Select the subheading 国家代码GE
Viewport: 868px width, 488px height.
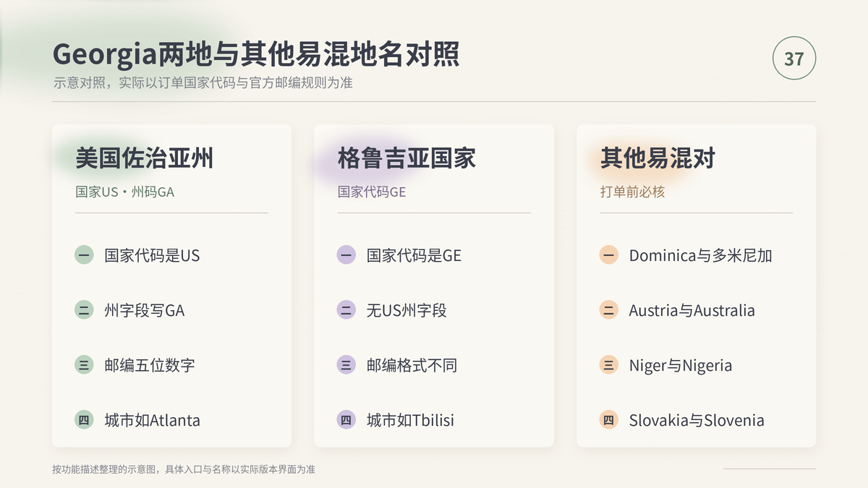372,192
